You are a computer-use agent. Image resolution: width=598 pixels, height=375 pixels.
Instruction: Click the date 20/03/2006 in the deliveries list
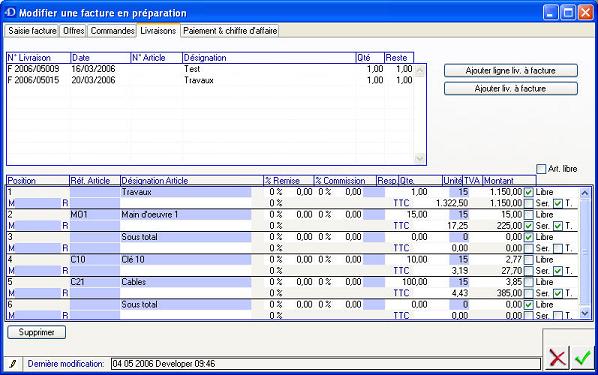tap(93, 80)
